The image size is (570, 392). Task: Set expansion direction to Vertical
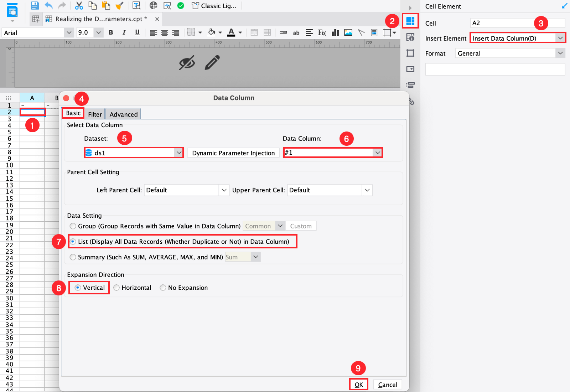point(78,288)
